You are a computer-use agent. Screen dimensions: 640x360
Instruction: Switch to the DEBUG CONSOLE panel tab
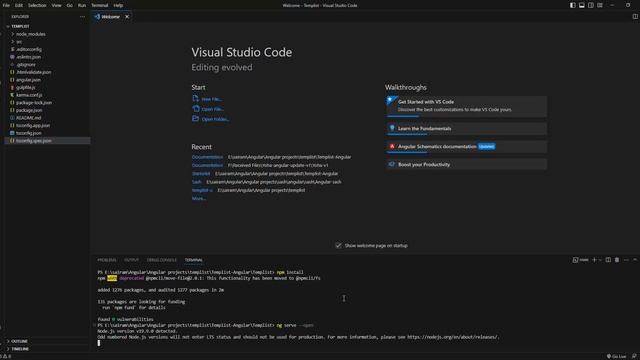[162, 260]
